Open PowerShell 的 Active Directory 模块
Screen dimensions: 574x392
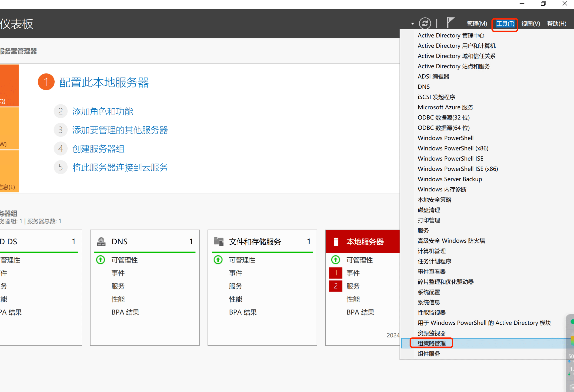pos(484,323)
